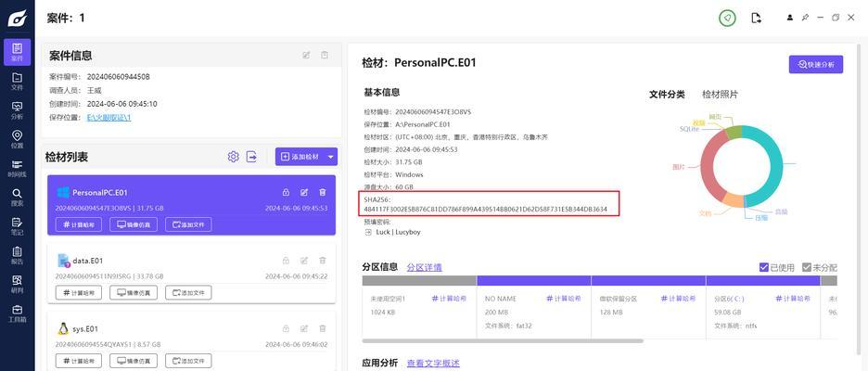Click lock icon on sys.E01 card
This screenshot has height=371, width=868.
coord(286,328)
